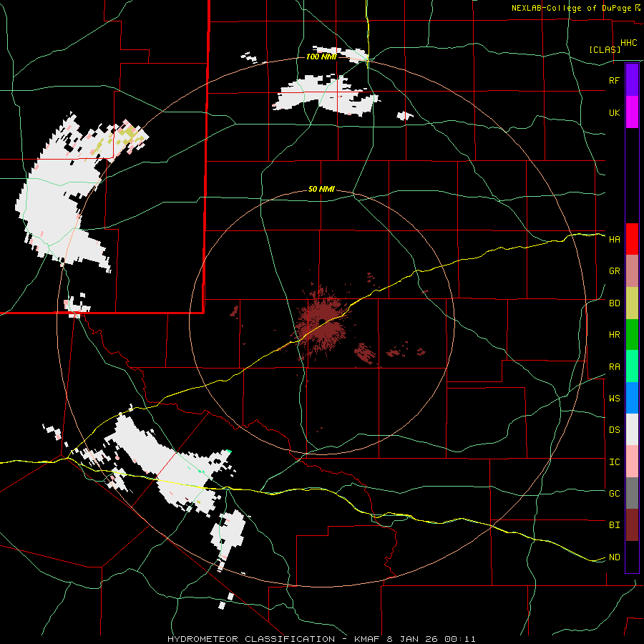The image size is (644, 644).
Task: Click the blue WS wet snow swatch
Action: point(632,398)
